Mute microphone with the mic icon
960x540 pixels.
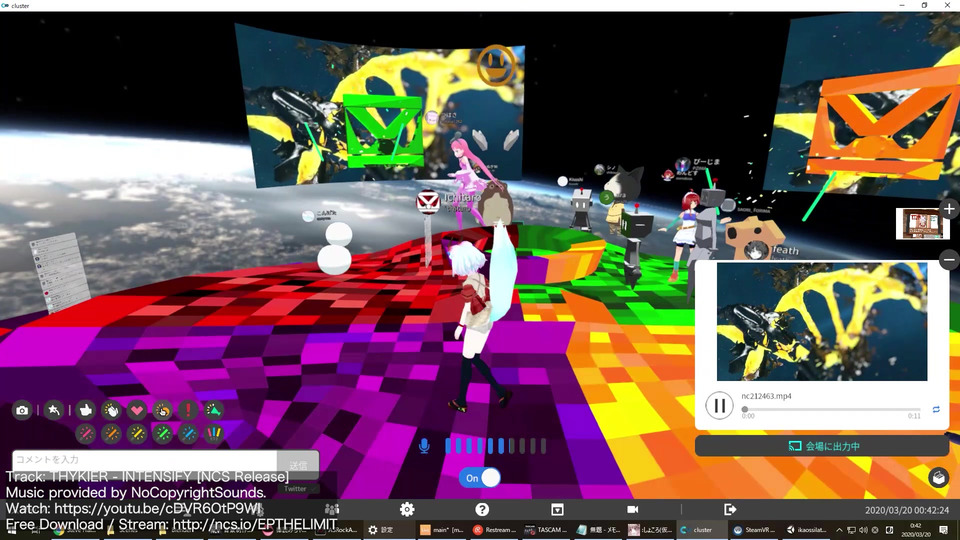(424, 446)
